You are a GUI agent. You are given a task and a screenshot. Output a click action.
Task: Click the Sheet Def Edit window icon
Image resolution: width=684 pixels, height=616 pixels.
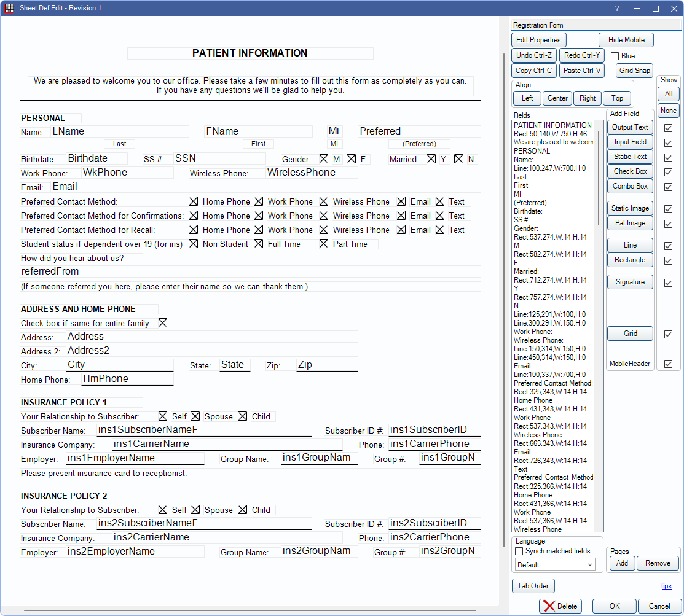tap(9, 8)
